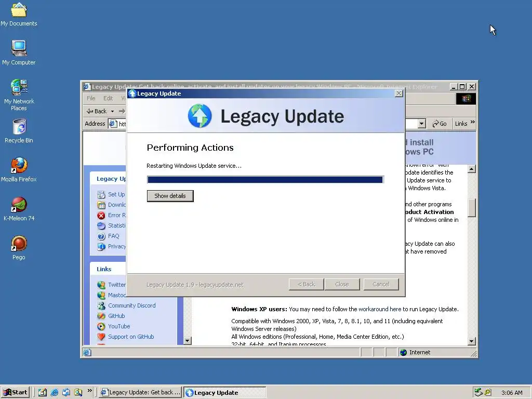Image resolution: width=532 pixels, height=399 pixels.
Task: Click IE address bar page icon
Action: (112, 124)
